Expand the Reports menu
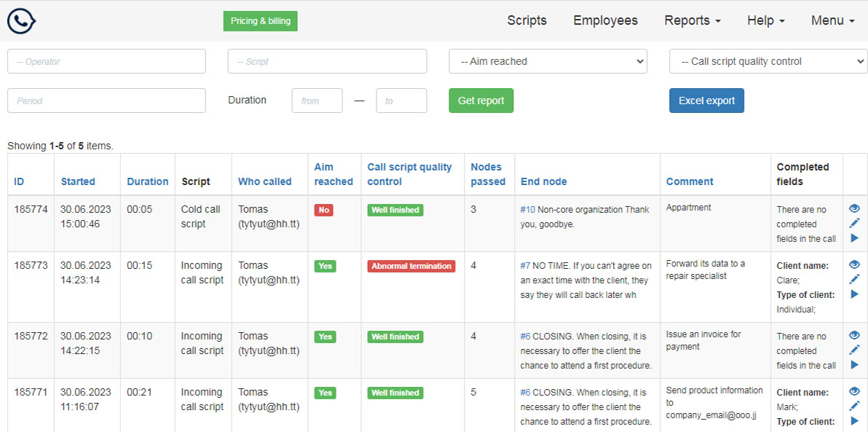Screen dimensions: 868x432 click(x=692, y=20)
